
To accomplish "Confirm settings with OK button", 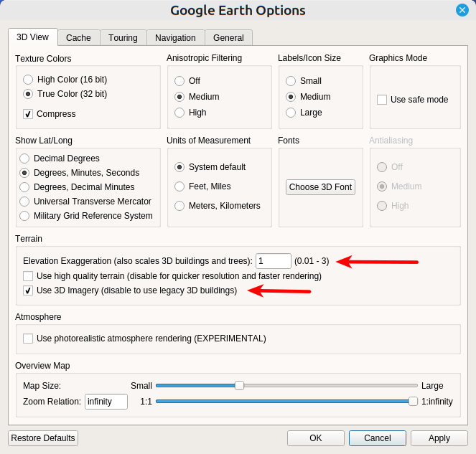I will pos(316,438).
